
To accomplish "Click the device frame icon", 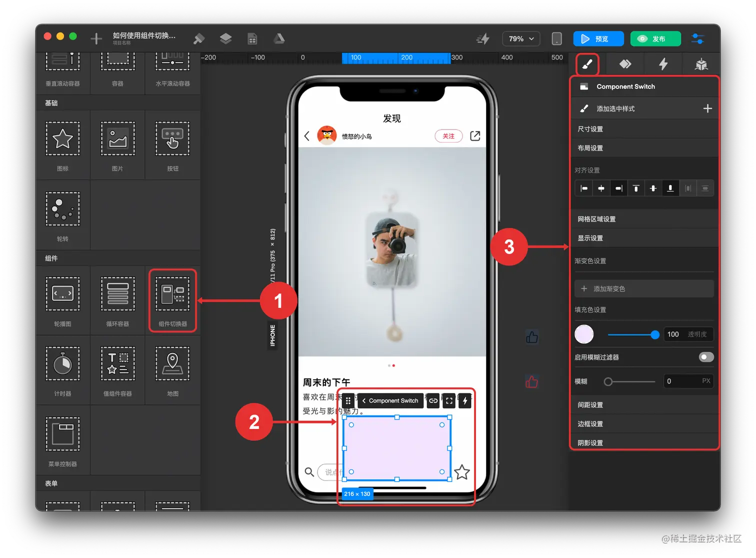I will 556,38.
